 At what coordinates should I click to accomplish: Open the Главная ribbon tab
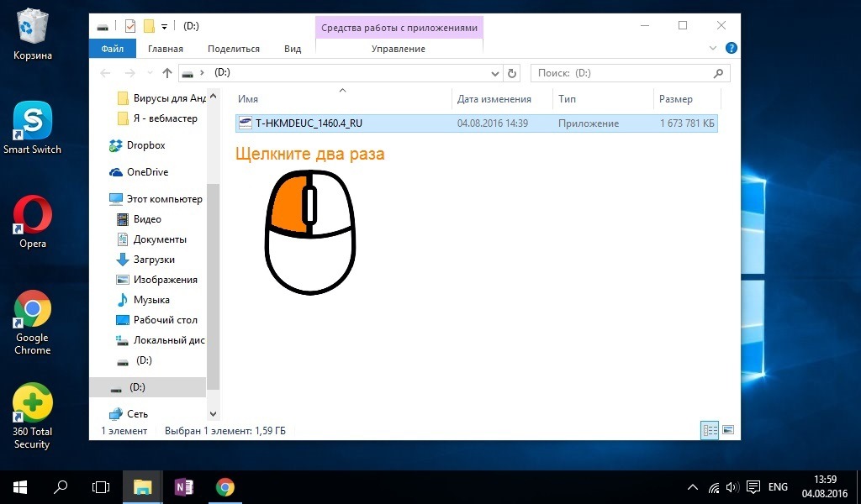pos(166,49)
